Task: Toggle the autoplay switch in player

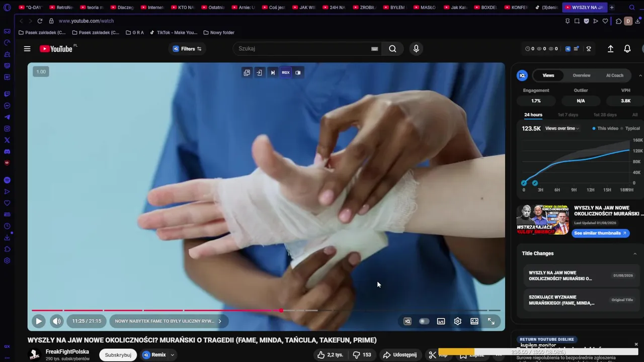Action: pos(424,321)
